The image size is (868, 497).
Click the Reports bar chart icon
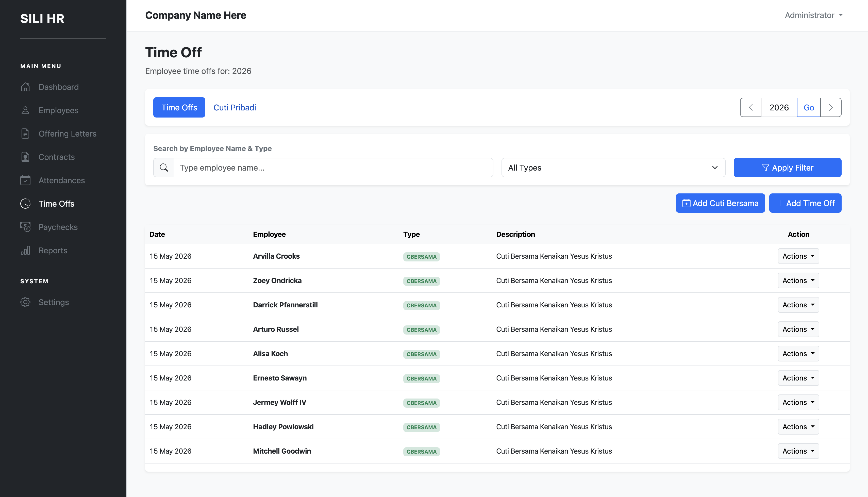(25, 250)
